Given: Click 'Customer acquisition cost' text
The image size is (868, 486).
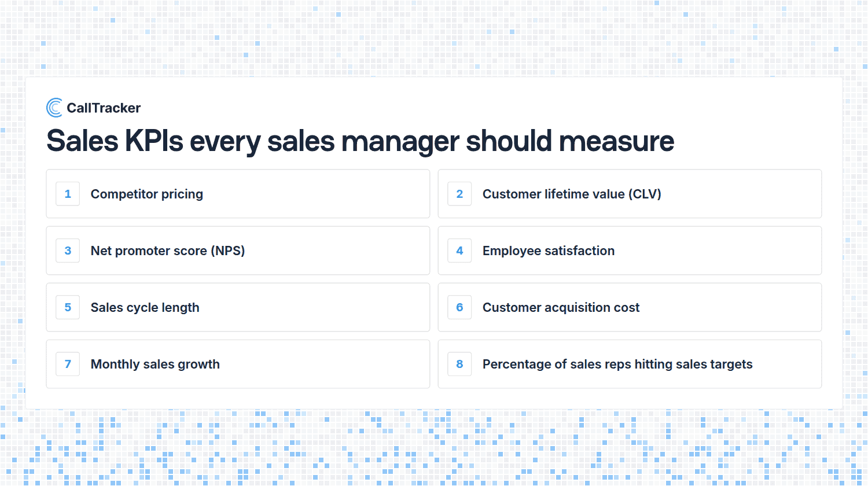Looking at the screenshot, I should (561, 308).
